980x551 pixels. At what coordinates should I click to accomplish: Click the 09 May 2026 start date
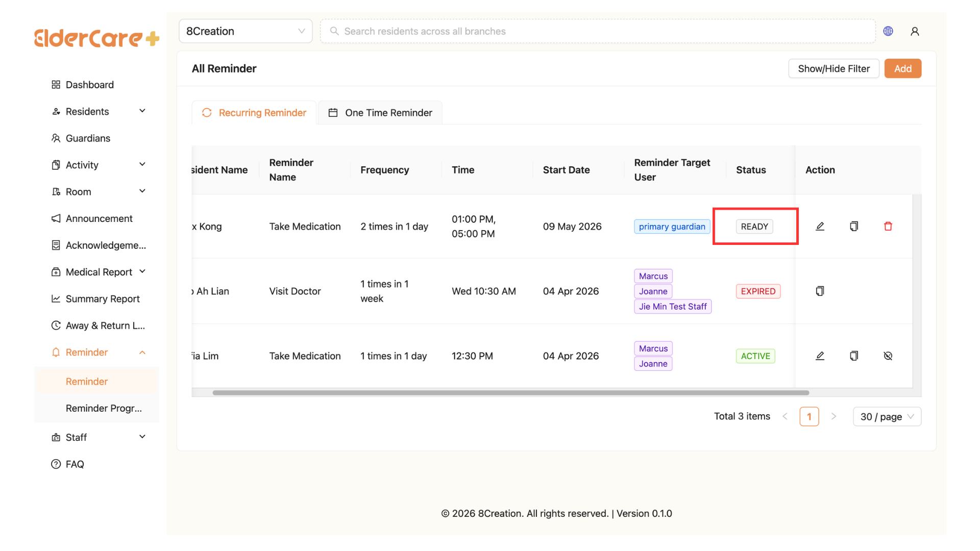(x=572, y=227)
